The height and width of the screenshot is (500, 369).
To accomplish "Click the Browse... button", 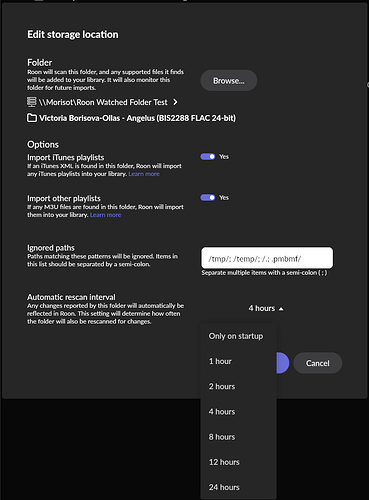I will (229, 81).
